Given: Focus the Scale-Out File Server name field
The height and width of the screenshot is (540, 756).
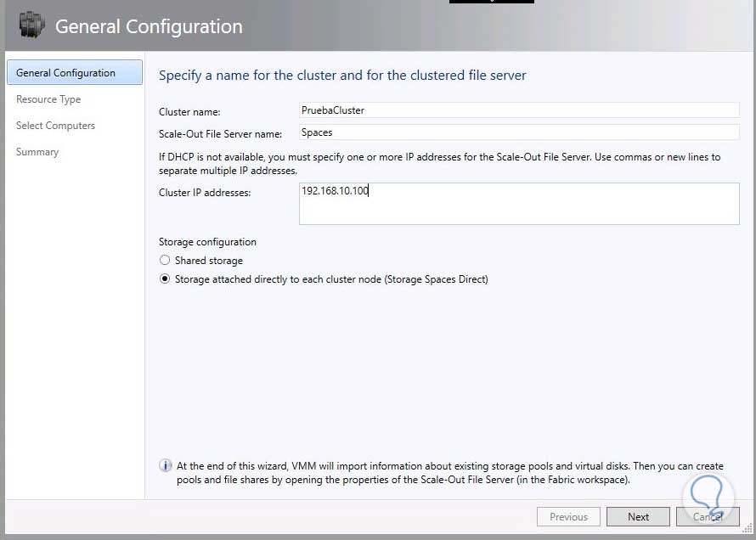Looking at the screenshot, I should 519,132.
